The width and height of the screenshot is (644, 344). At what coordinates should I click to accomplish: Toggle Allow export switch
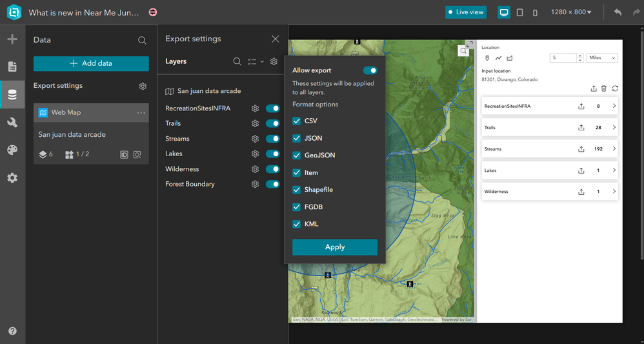click(370, 71)
